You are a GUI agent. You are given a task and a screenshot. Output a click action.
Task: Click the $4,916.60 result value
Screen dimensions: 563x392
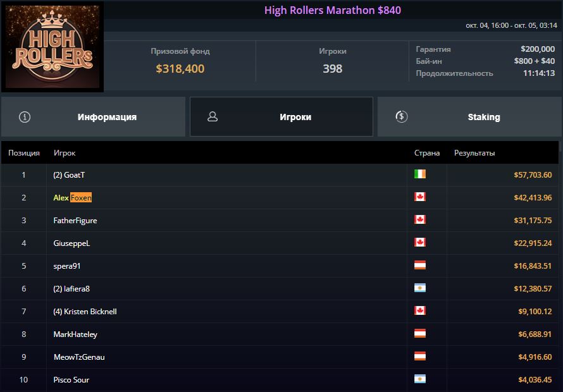(x=535, y=357)
